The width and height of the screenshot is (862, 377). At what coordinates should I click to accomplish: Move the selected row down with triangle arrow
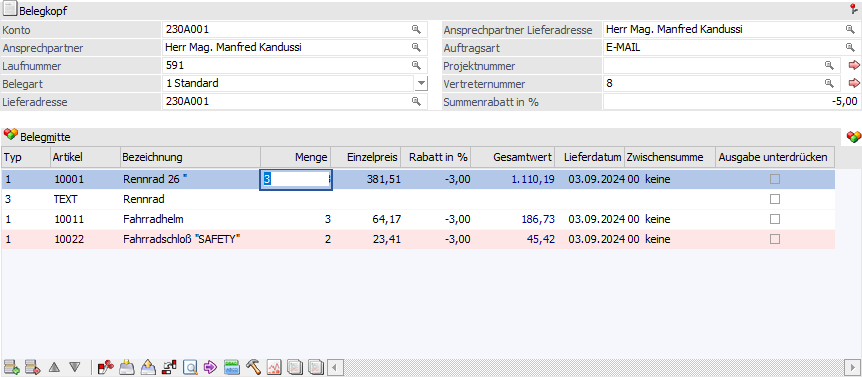pyautogui.click(x=75, y=367)
